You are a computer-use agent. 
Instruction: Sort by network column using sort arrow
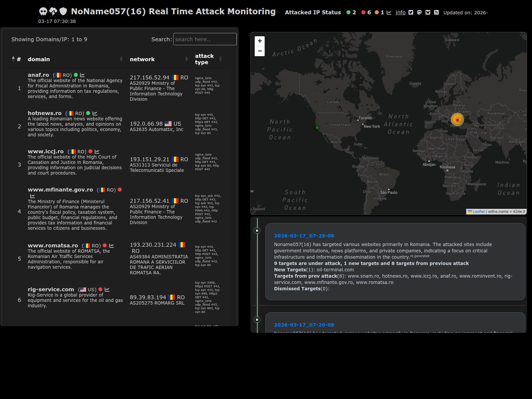[x=187, y=59]
